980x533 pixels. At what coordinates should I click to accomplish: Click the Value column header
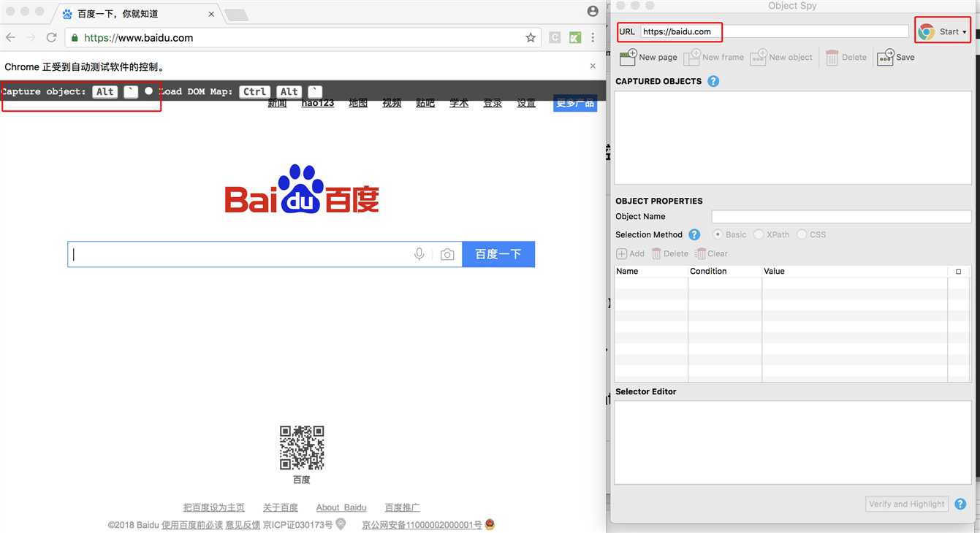click(x=854, y=272)
